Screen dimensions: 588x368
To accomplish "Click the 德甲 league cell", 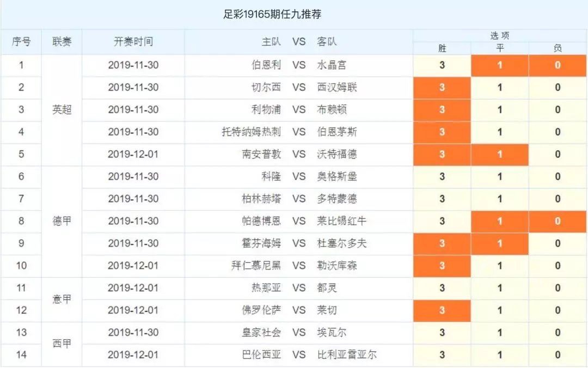I will pos(62,222).
